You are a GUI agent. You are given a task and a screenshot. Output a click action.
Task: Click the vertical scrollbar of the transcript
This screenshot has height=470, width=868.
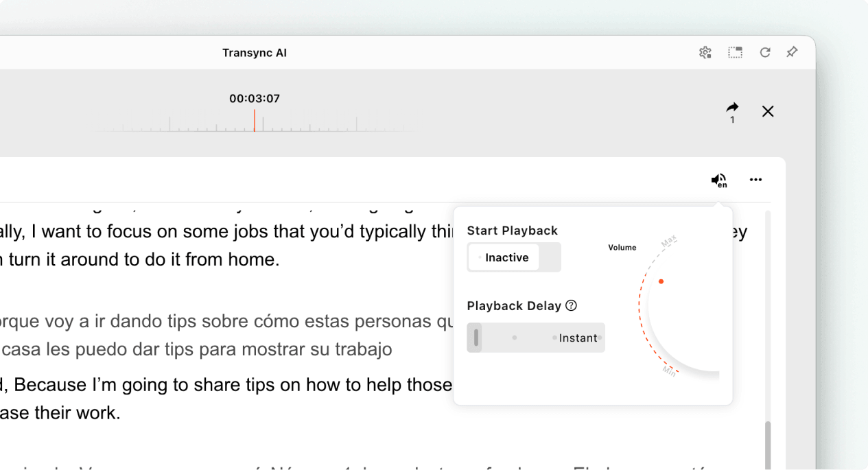[768, 445]
